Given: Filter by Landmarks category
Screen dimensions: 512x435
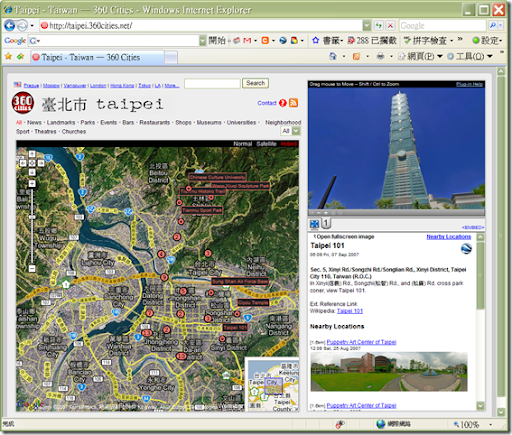Looking at the screenshot, I should point(61,122).
